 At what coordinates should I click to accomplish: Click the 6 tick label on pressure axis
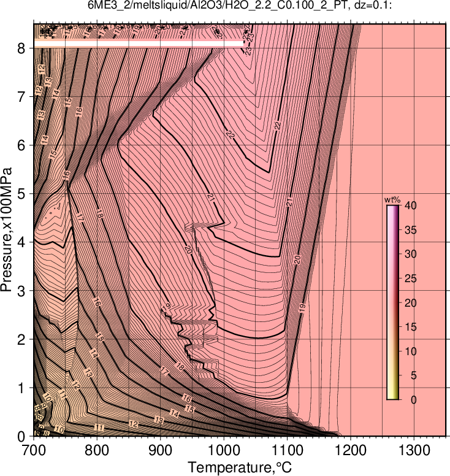pos(21,145)
